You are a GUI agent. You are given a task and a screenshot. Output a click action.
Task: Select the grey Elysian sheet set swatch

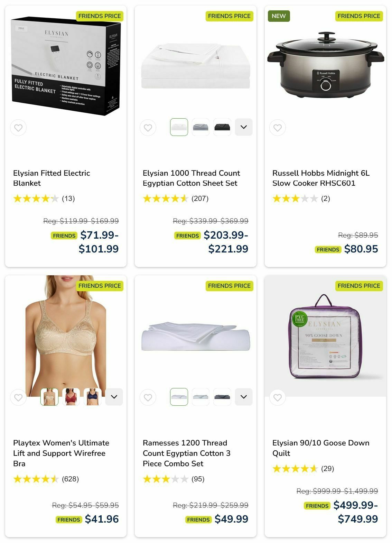[x=200, y=127]
